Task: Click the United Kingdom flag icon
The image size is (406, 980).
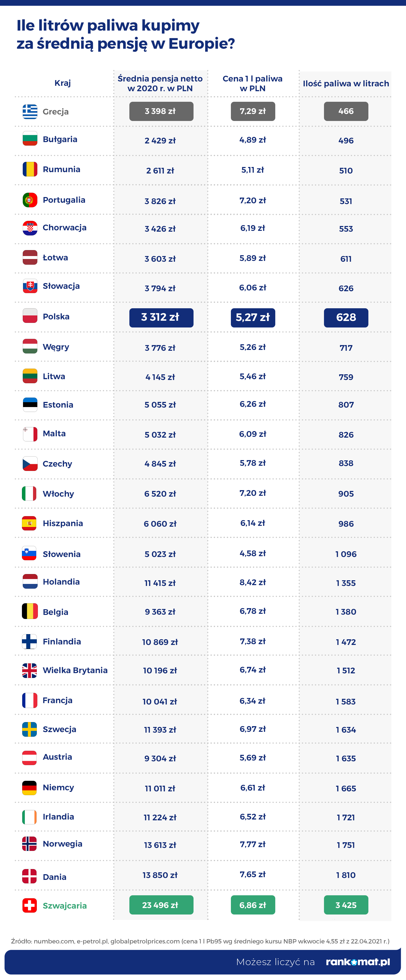Action: [x=30, y=670]
